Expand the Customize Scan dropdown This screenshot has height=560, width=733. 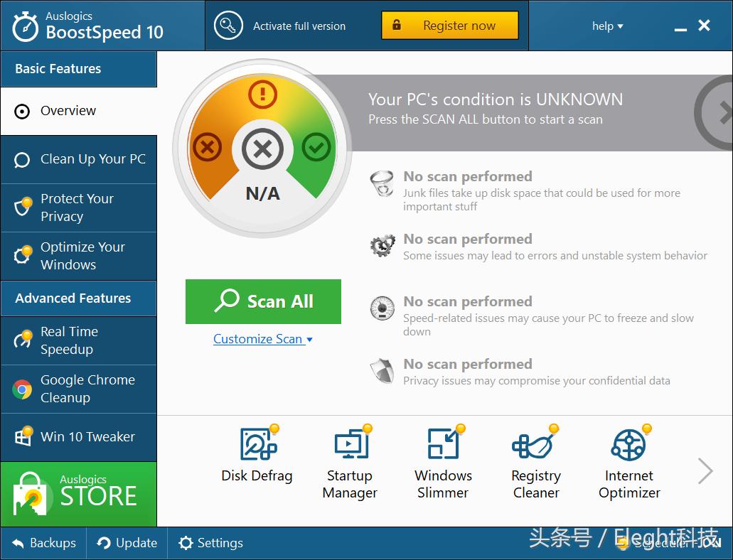click(x=262, y=339)
